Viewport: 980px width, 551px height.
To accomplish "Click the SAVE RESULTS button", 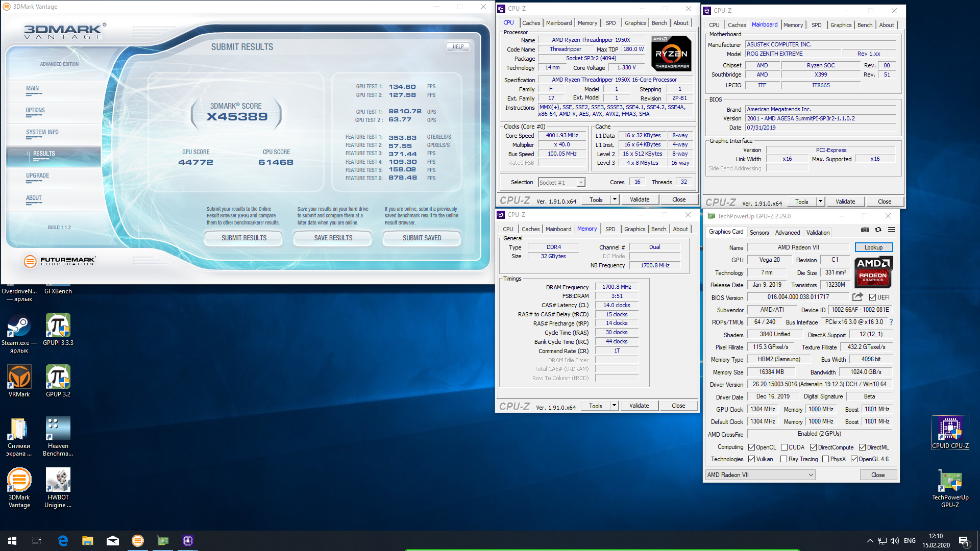I will [x=333, y=238].
